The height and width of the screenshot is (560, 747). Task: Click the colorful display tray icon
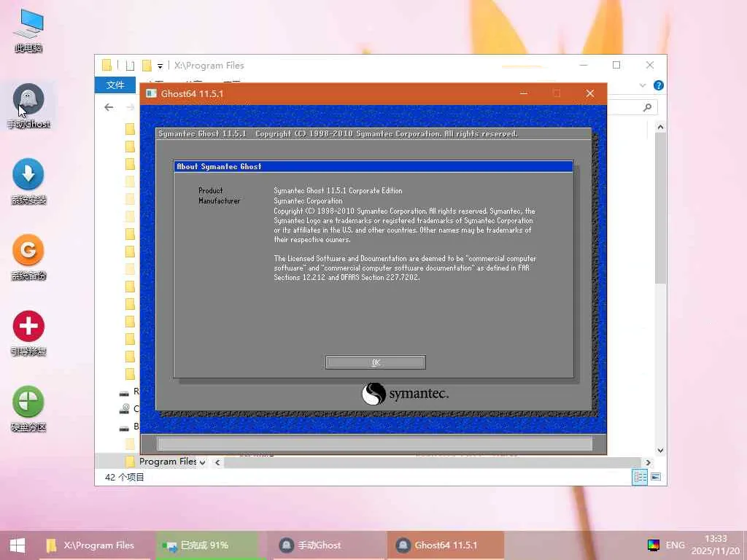coord(653,545)
